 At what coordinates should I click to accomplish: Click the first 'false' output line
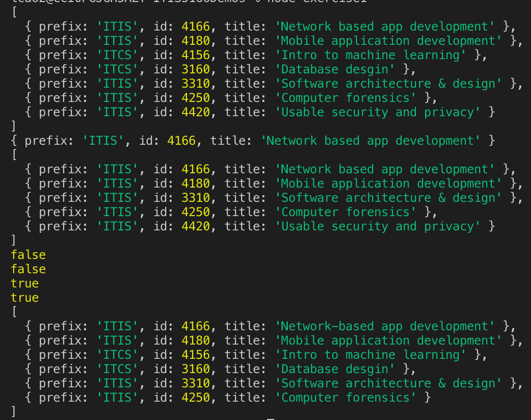(x=28, y=255)
